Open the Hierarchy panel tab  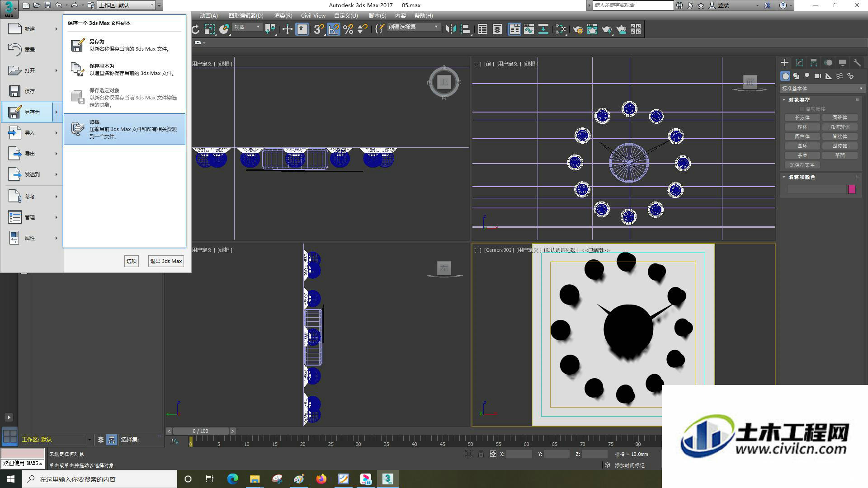click(814, 63)
